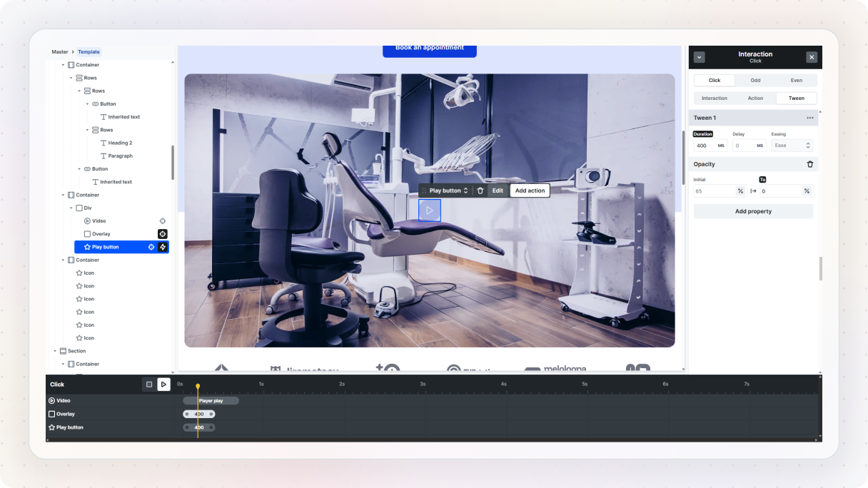
Task: Collapse the Container holding the Icon items
Action: pyautogui.click(x=63, y=260)
